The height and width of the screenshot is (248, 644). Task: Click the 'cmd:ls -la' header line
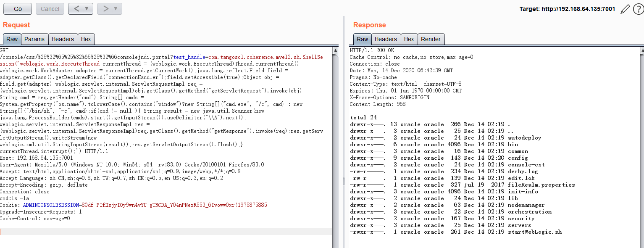(14, 198)
